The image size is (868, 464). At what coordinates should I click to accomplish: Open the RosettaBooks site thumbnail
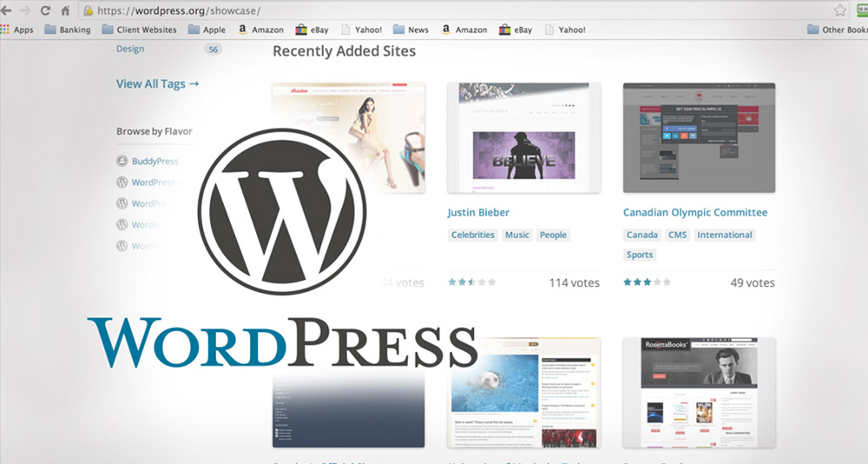tap(699, 393)
